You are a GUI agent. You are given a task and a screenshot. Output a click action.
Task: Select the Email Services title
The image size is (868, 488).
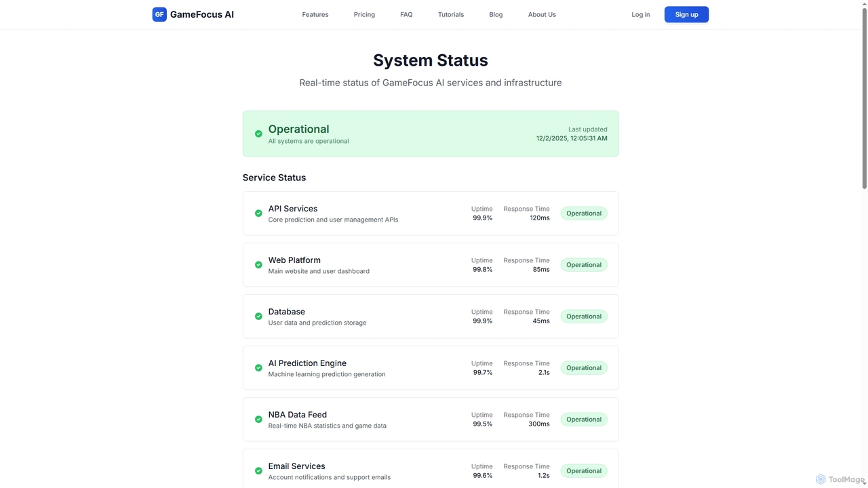tap(297, 466)
